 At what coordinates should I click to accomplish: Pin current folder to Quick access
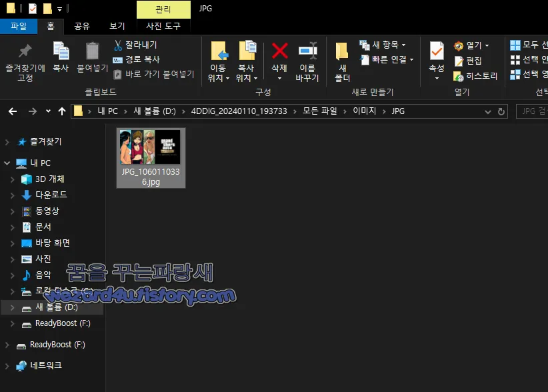[25, 62]
